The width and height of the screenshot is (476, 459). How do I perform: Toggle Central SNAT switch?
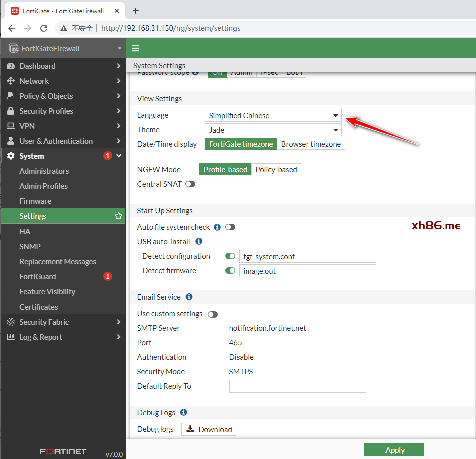[x=190, y=184]
